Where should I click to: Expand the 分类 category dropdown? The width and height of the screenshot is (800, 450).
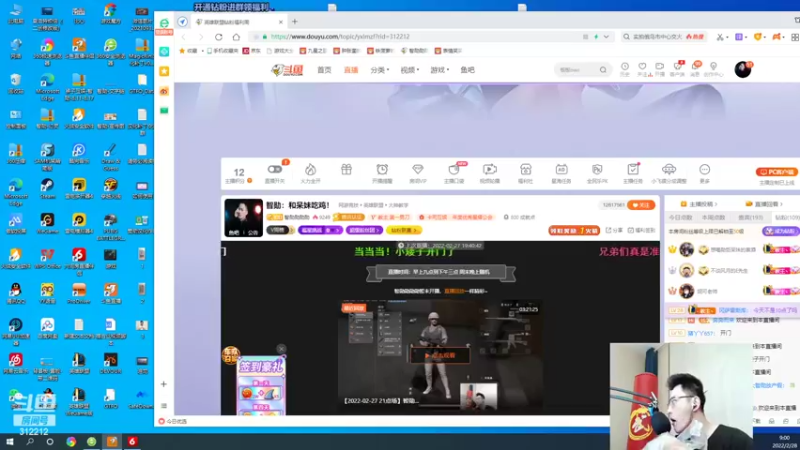click(380, 70)
